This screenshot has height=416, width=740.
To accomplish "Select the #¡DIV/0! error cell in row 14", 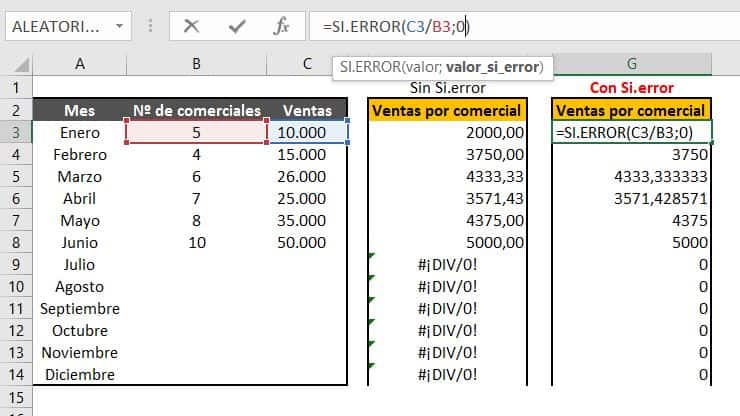I will point(447,374).
